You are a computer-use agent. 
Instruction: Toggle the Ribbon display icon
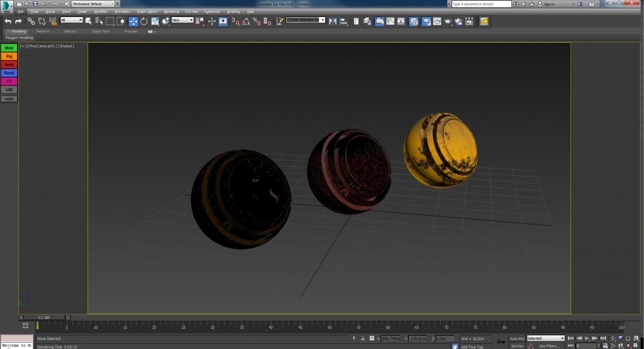tap(379, 21)
